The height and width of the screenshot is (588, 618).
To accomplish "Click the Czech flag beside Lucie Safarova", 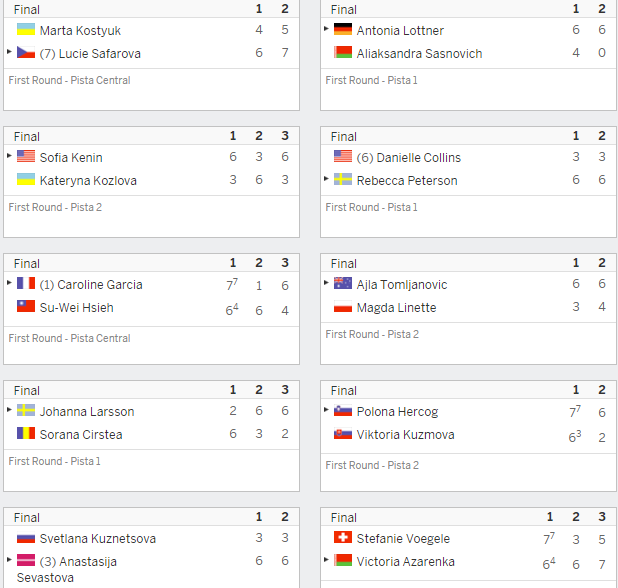I will 26,52.
